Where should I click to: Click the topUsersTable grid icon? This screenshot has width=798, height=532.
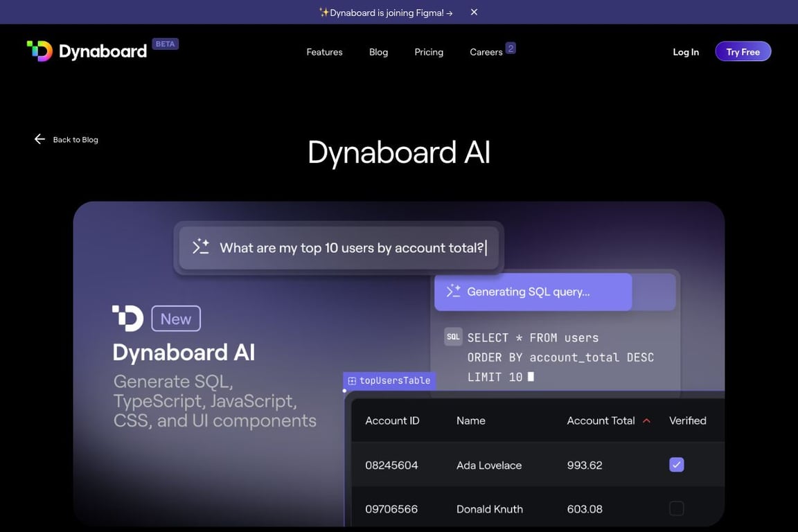click(x=352, y=381)
